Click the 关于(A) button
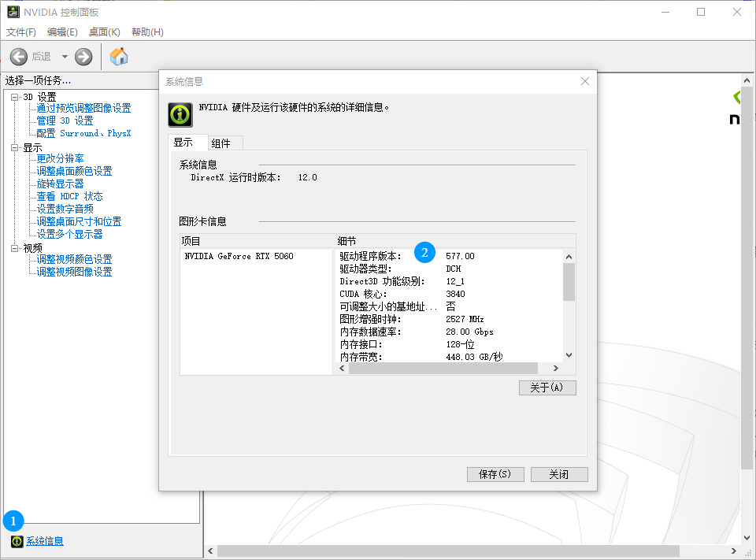The width and height of the screenshot is (756, 560). [x=547, y=388]
